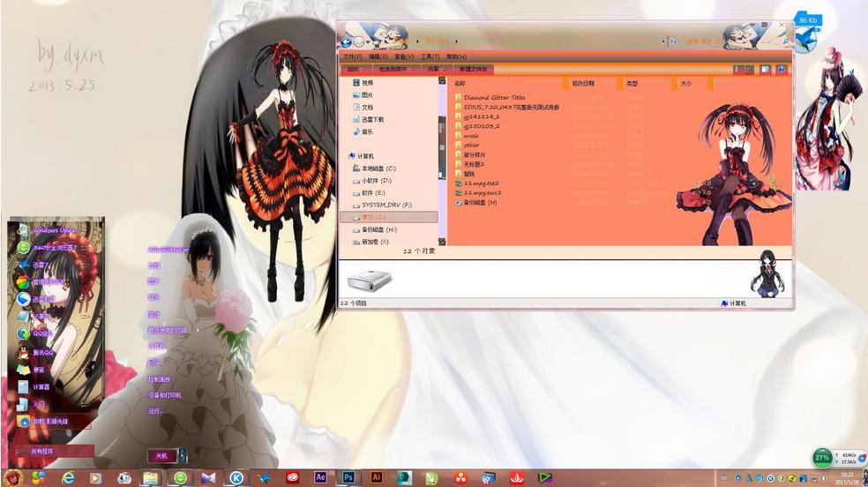The width and height of the screenshot is (868, 487).
Task: Open 控制面板 from the Start menu
Action: [159, 379]
